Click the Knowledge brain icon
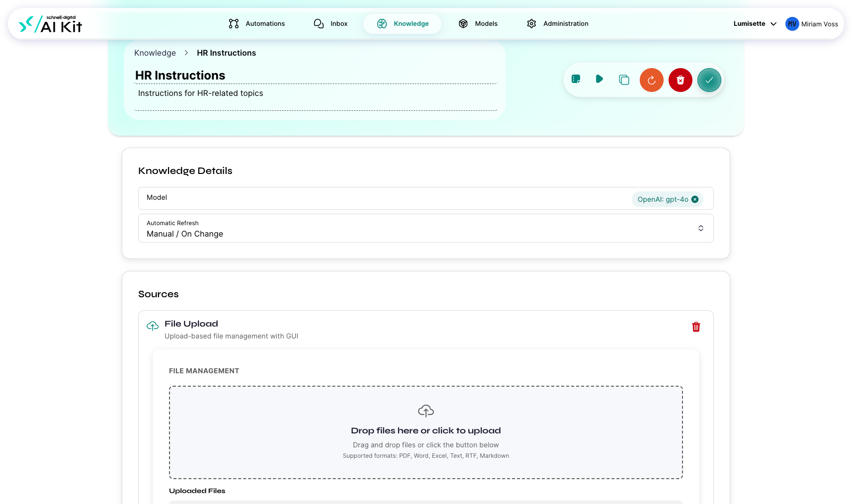The width and height of the screenshot is (852, 504). coord(382,23)
